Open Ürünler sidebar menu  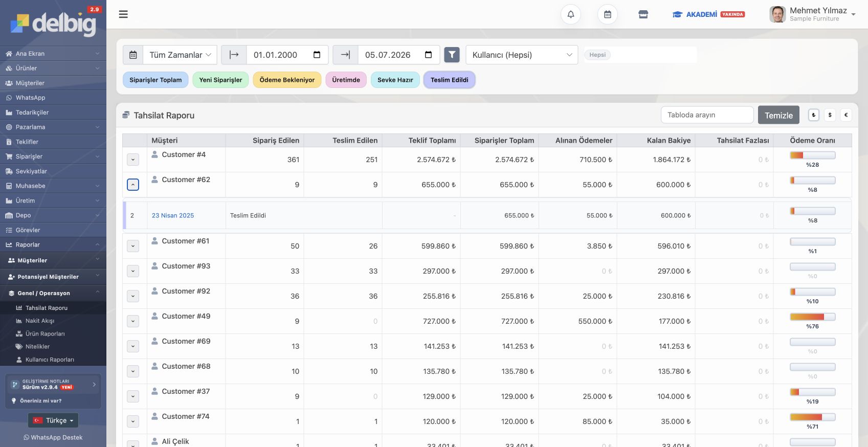(x=53, y=68)
